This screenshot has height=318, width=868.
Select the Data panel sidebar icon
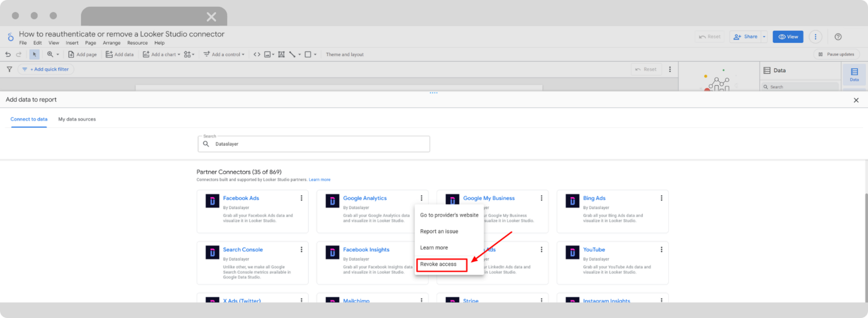coord(854,75)
